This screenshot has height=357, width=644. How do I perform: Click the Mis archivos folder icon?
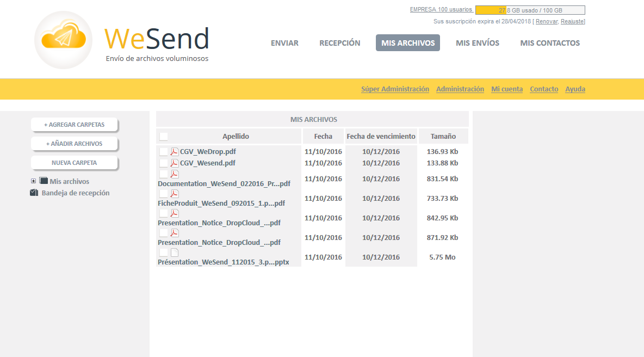pyautogui.click(x=44, y=181)
